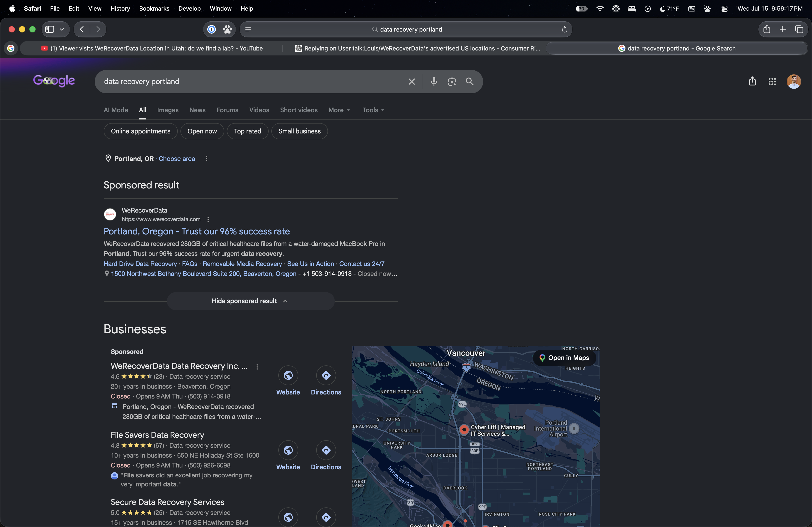Open the pinned Google tab

tap(11, 48)
